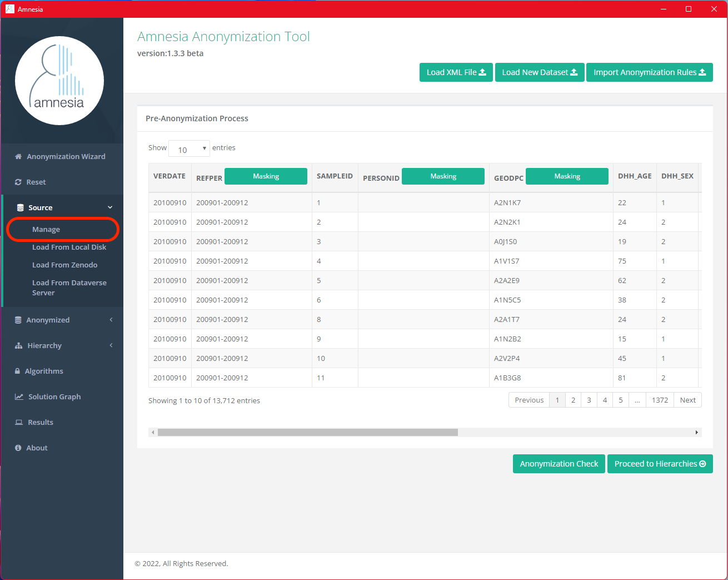The height and width of the screenshot is (580, 728).
Task: Click the info icon beside About
Action: click(18, 448)
